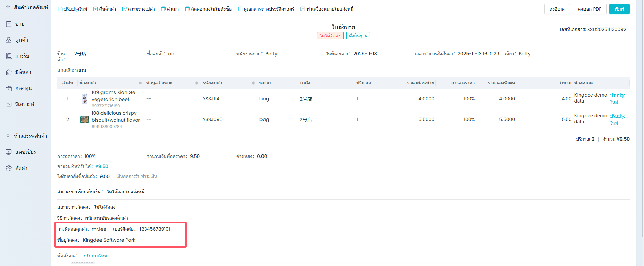Click the ส่งอีเมล send email button
Image resolution: width=644 pixels, height=266 pixels.
click(557, 9)
